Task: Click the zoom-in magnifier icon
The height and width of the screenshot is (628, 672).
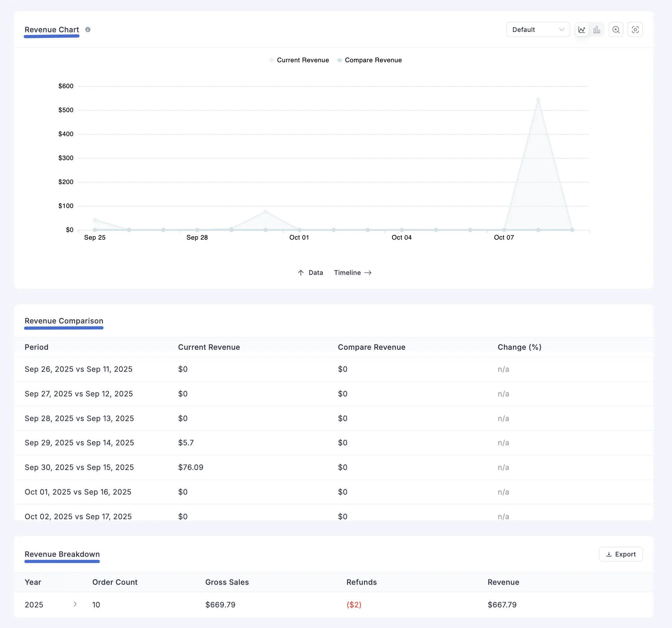Action: (x=616, y=29)
